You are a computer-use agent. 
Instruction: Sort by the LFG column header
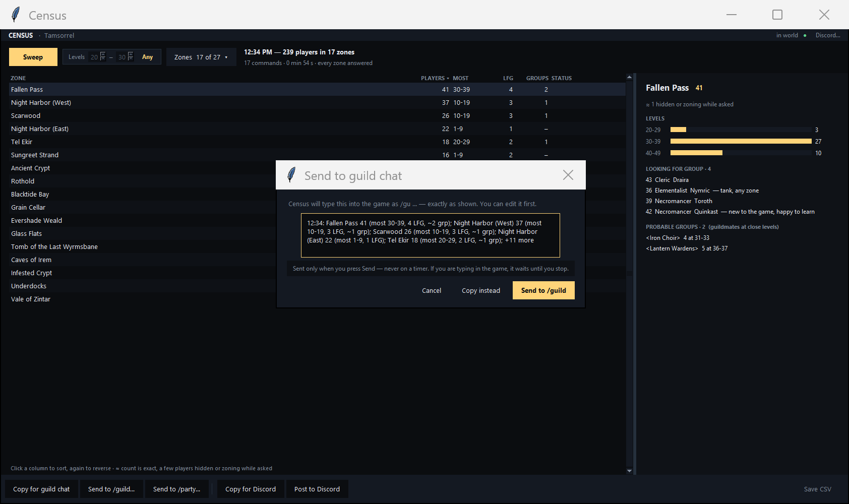coord(508,78)
